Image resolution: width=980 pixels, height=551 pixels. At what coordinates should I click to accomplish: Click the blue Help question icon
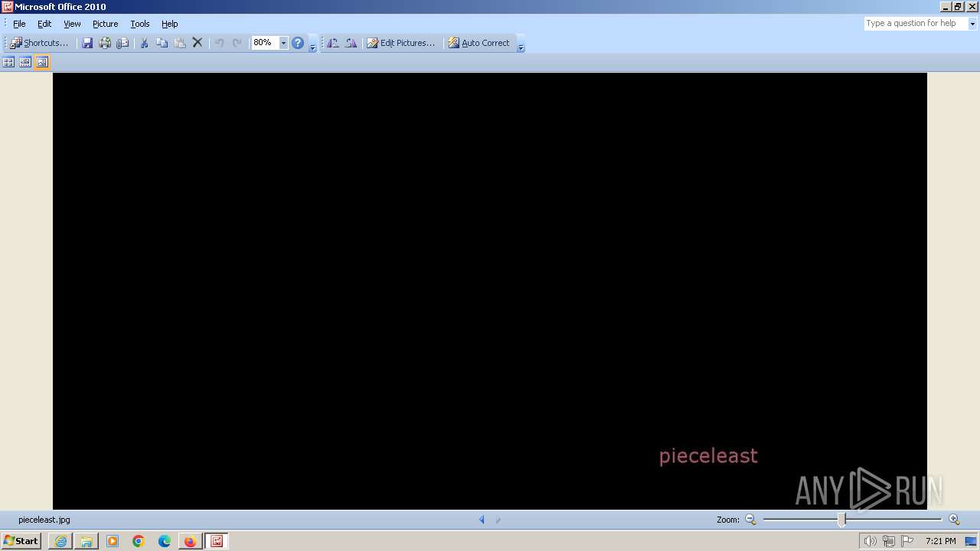tap(298, 43)
